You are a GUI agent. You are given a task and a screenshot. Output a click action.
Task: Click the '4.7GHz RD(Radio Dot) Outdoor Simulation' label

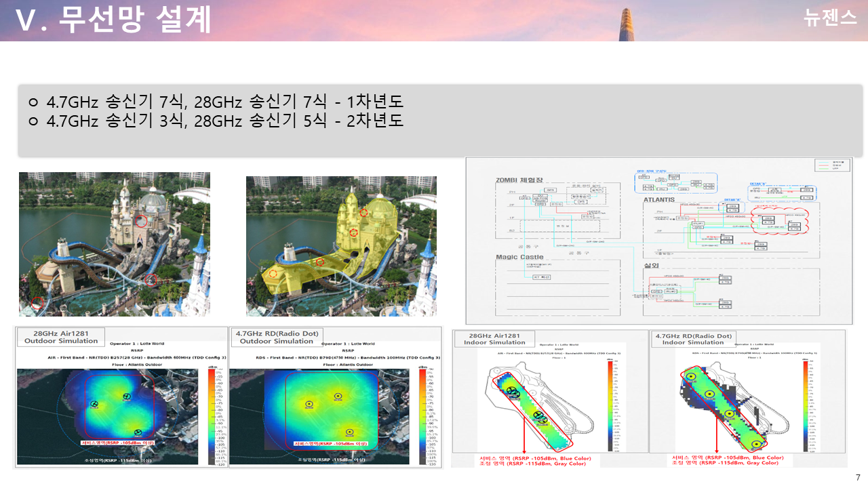coord(277,337)
